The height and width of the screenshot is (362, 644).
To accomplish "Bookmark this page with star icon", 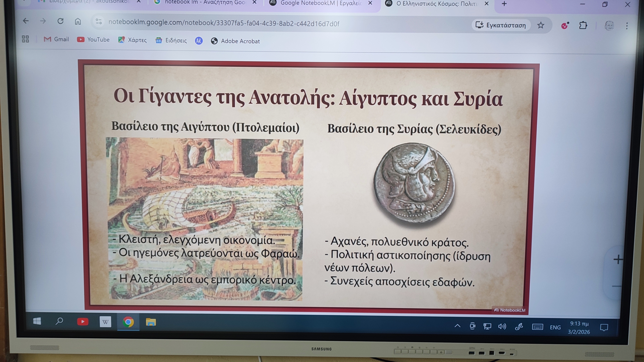I will coord(540,25).
